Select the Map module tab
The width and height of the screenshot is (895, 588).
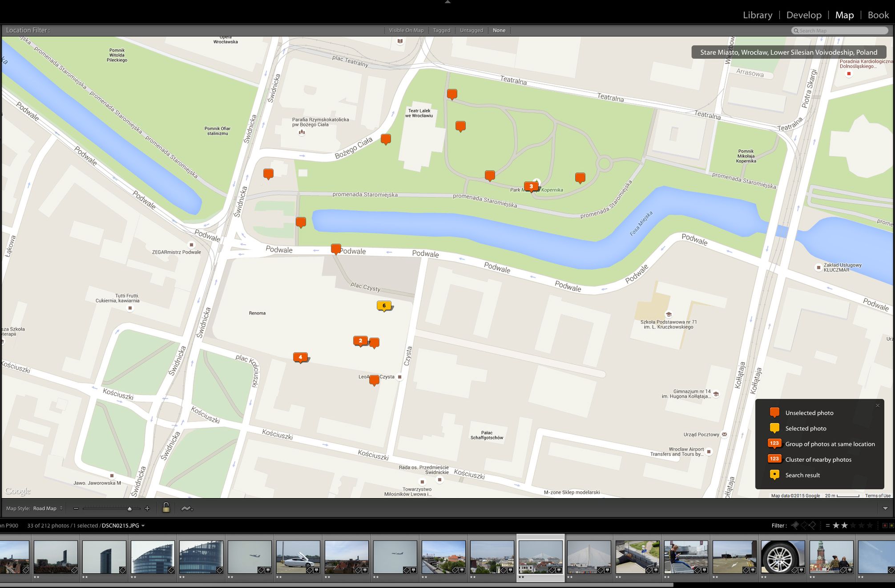coord(844,15)
